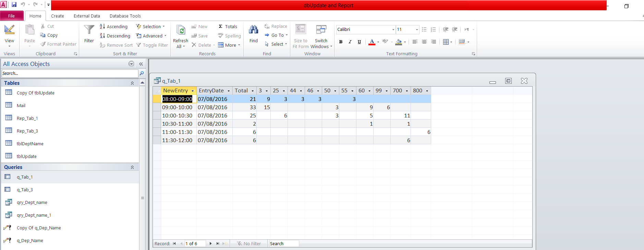Screen dimensions: 644x250
Task: Click the alternate row color button
Action: (462, 42)
